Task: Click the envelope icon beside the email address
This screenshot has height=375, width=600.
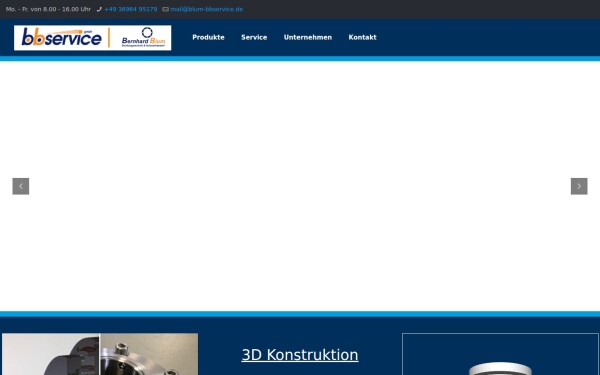Action: [x=165, y=9]
